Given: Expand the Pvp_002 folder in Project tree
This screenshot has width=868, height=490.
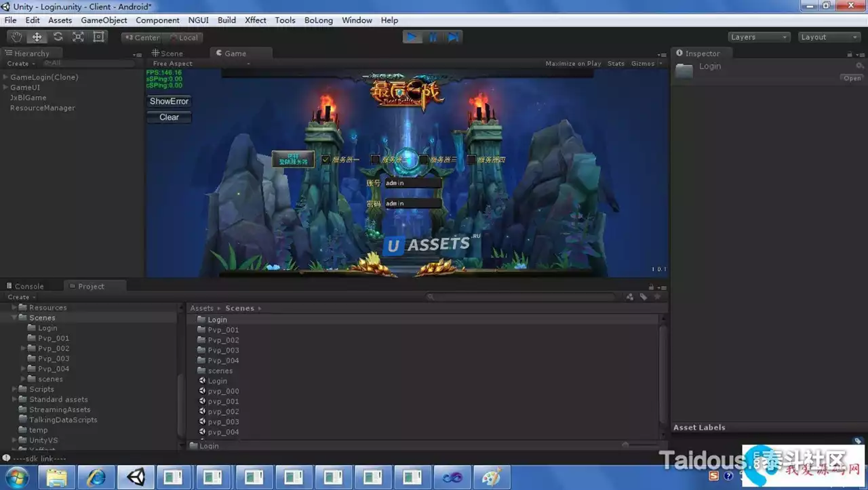Looking at the screenshot, I should coord(23,348).
